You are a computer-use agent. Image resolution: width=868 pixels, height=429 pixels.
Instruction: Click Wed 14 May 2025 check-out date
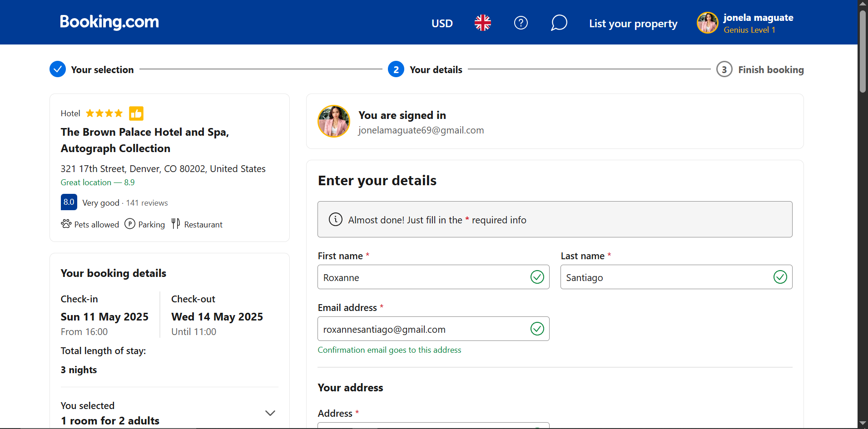[217, 317]
